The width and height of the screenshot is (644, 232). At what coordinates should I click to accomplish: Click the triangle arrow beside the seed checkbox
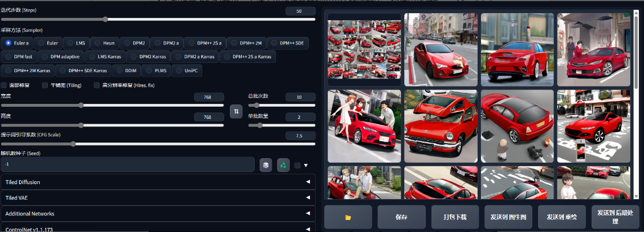[x=306, y=166]
